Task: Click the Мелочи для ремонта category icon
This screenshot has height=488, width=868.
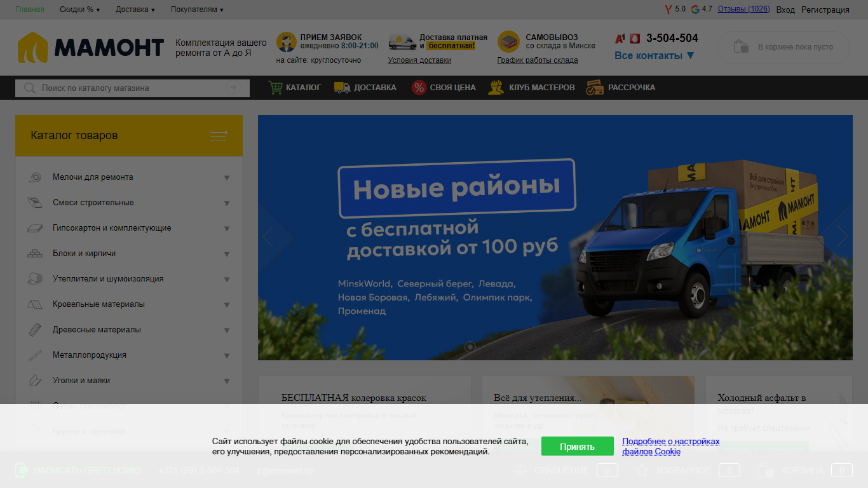Action: click(35, 177)
